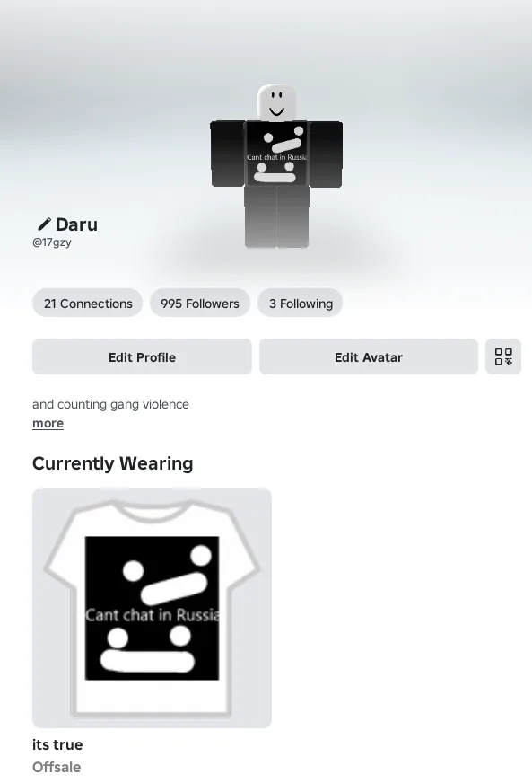Click the Currently Wearing heading

[x=113, y=463]
